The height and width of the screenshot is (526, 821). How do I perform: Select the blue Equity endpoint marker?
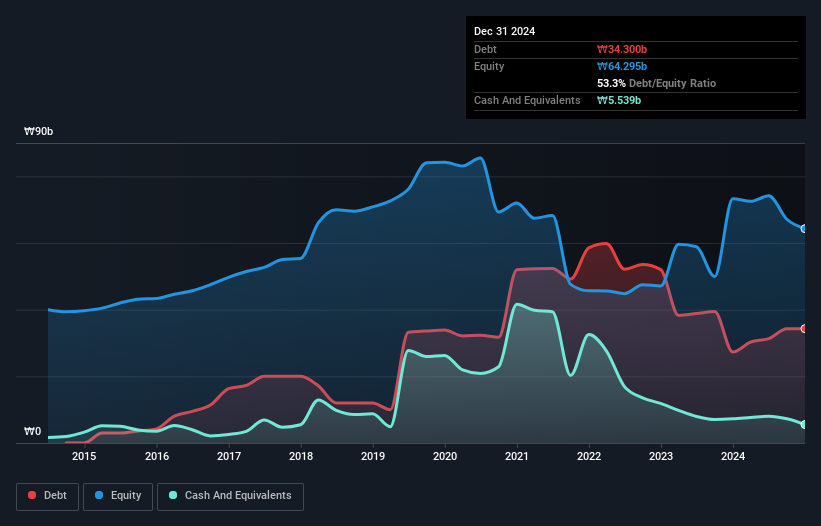(x=804, y=229)
